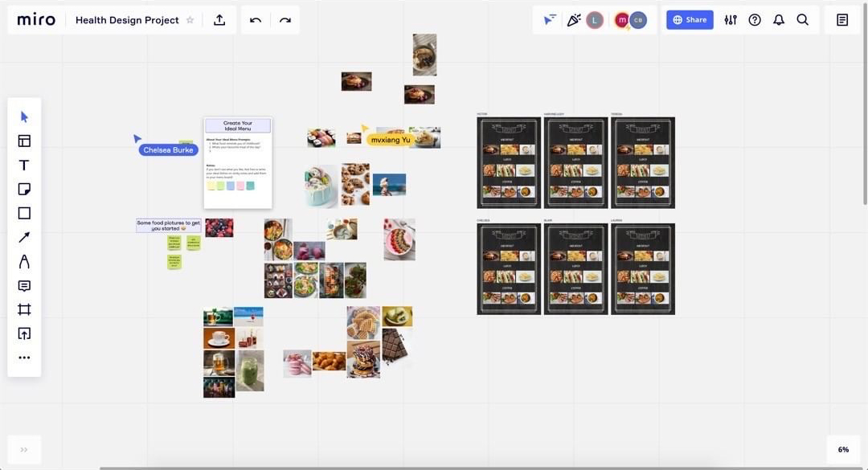Open notifications bell
Screen dimensions: 868x470
(x=779, y=20)
